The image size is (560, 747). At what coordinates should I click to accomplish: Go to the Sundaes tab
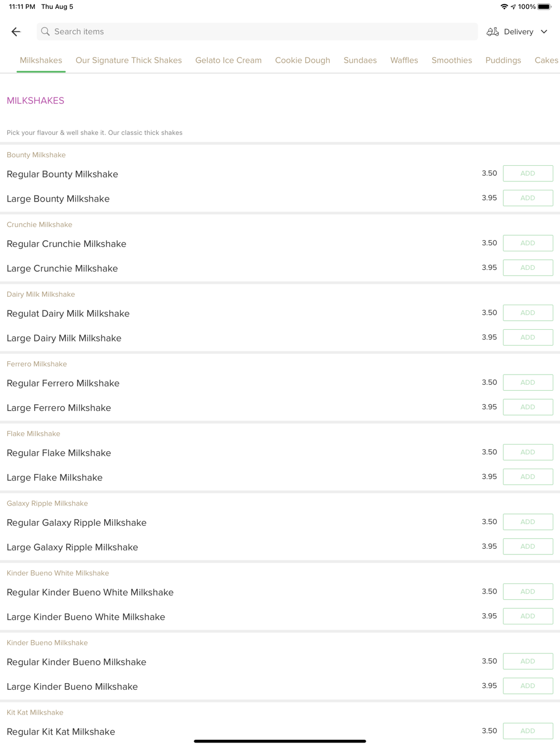click(360, 60)
